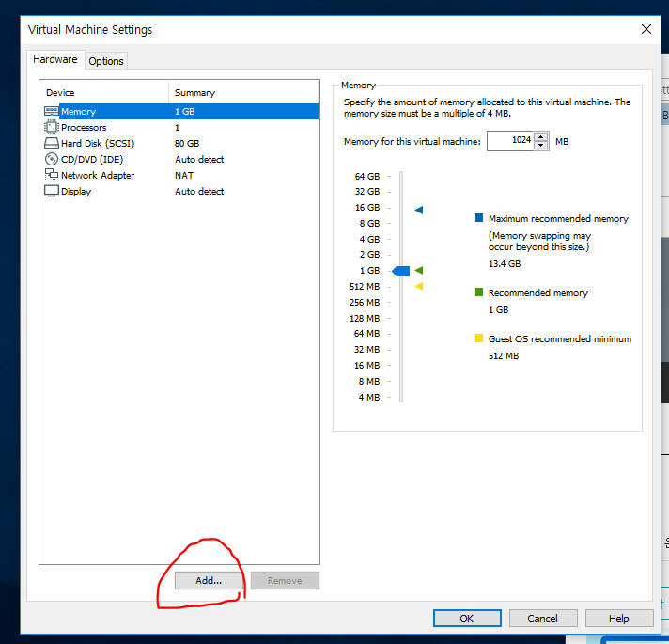Click the yellow guest OS minimum marker

tap(419, 287)
